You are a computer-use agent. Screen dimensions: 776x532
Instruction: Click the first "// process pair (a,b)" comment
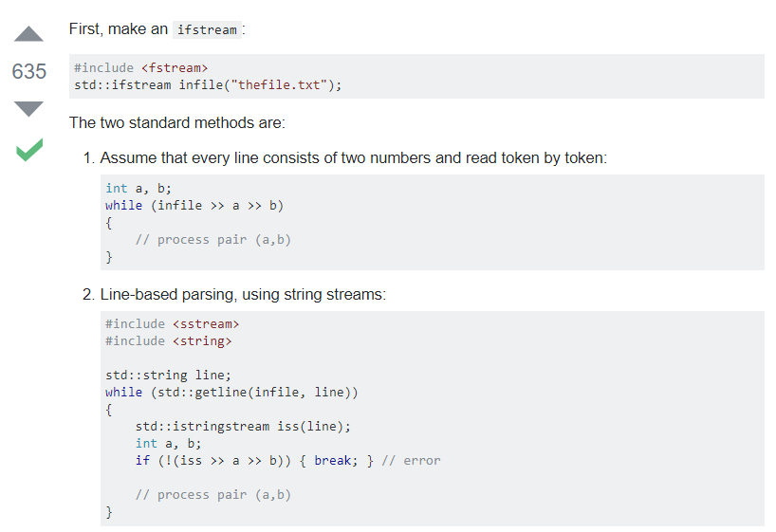(213, 240)
